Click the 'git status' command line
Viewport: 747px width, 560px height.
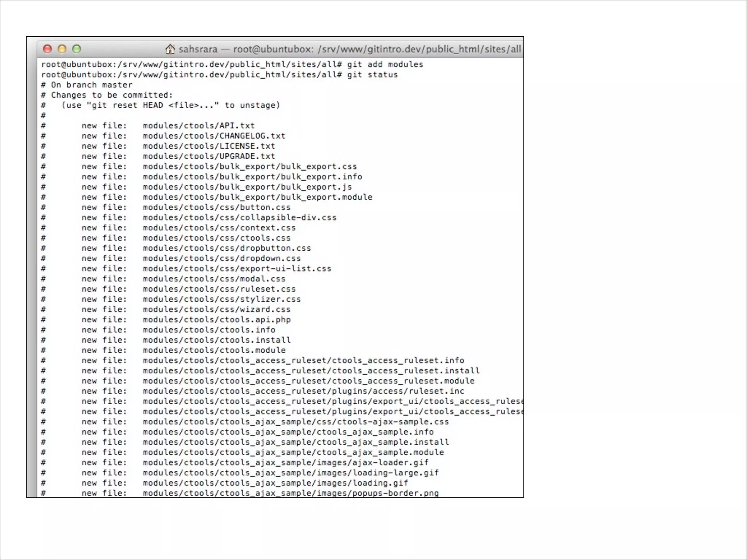click(219, 75)
